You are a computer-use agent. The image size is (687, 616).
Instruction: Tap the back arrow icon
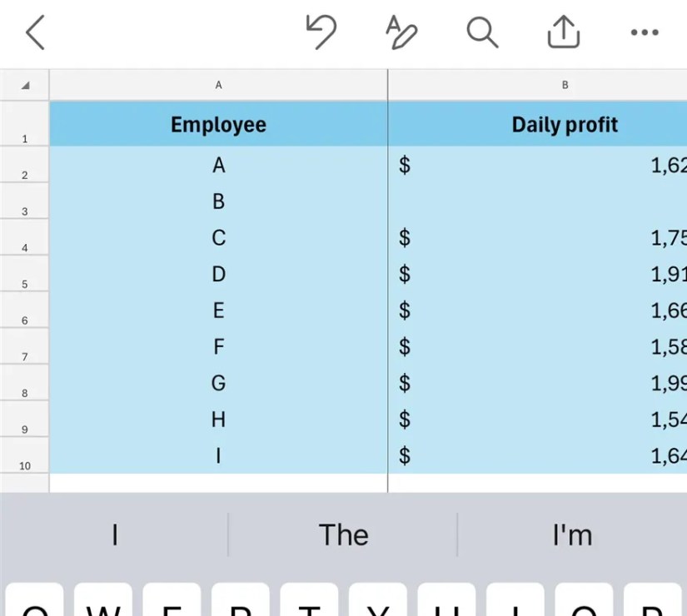click(35, 32)
